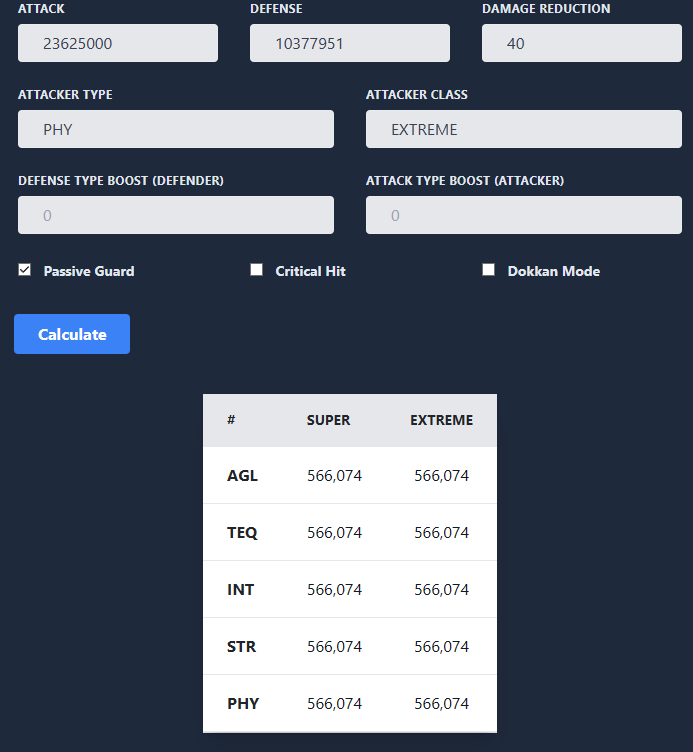Viewport: 693px width, 752px height.
Task: Open the Attacker Type dropdown showing PHY
Action: coord(176,129)
